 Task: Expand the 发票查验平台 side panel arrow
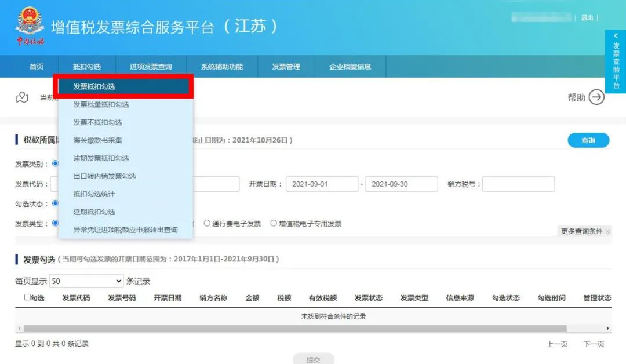pos(616,35)
